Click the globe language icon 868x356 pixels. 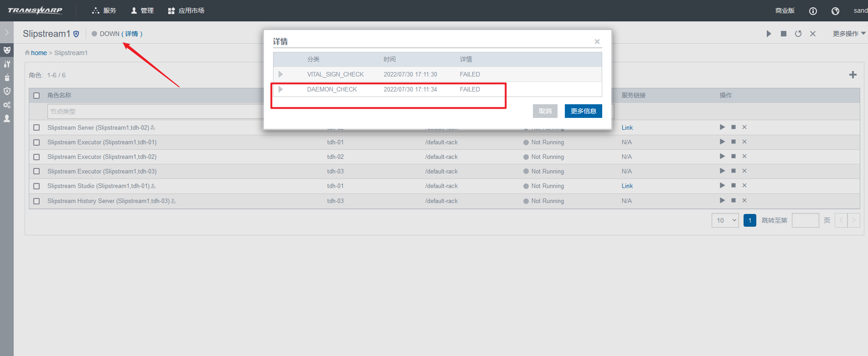point(835,11)
